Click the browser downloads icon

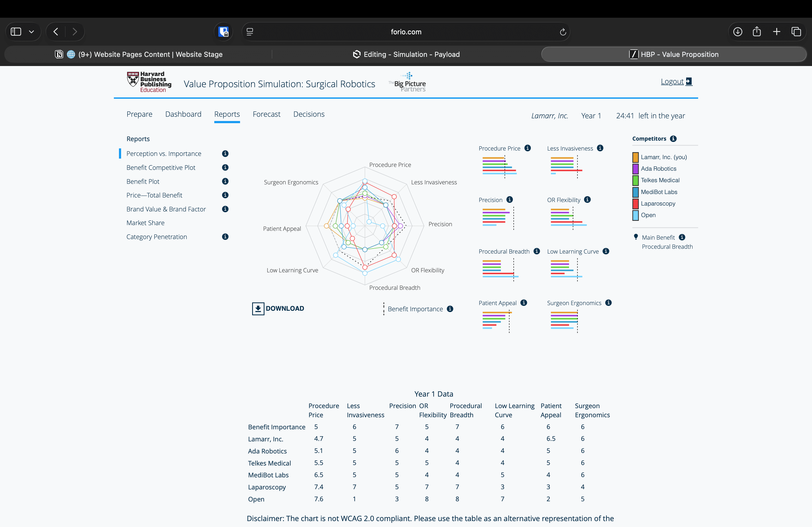coord(738,32)
